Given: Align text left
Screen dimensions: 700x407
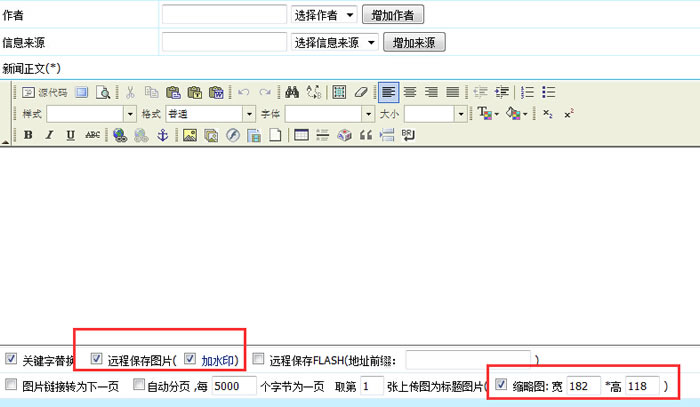Looking at the screenshot, I should tap(388, 92).
